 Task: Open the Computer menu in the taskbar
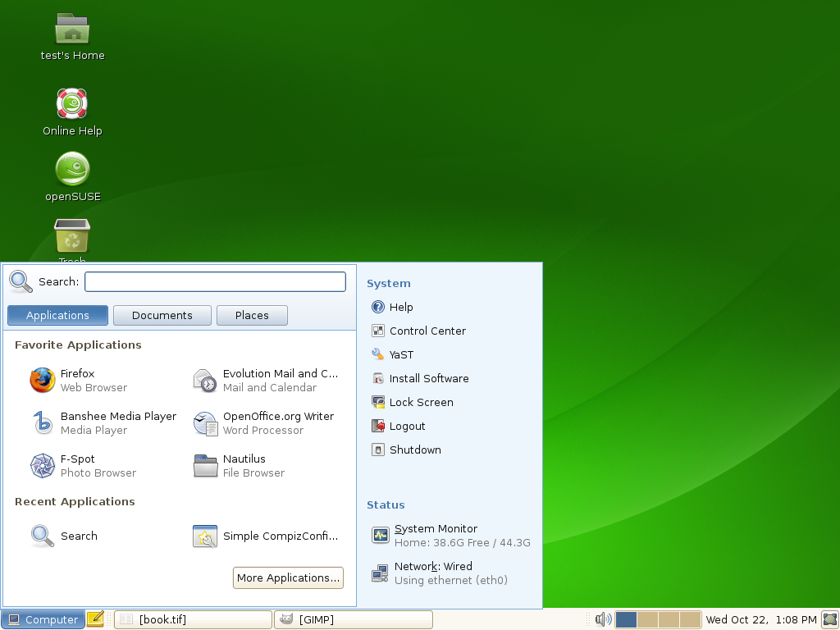[42, 619]
